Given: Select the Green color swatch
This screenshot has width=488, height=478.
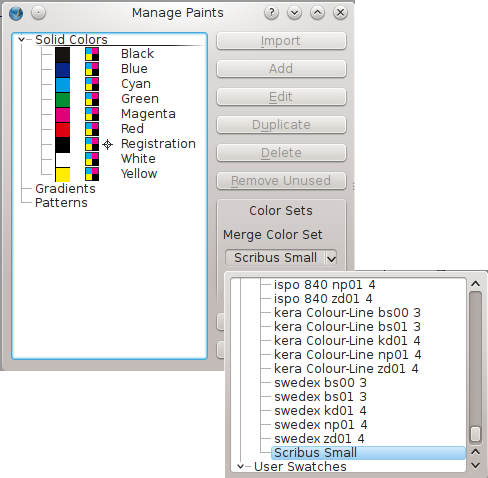Looking at the screenshot, I should pyautogui.click(x=62, y=100).
